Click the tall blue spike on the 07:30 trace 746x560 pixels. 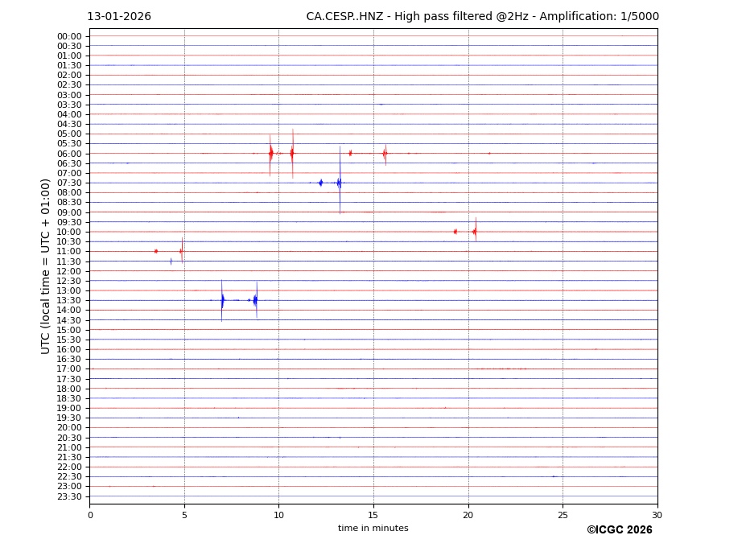[x=340, y=183]
